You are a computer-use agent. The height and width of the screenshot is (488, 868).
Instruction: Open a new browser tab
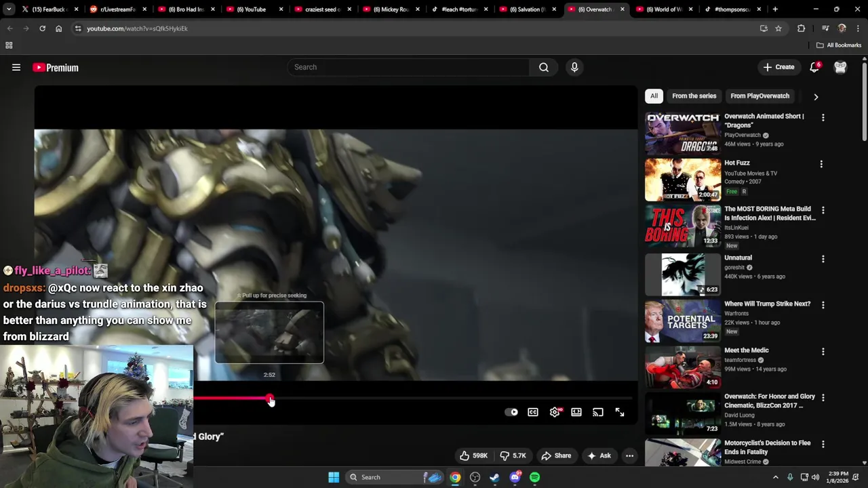[x=775, y=9]
